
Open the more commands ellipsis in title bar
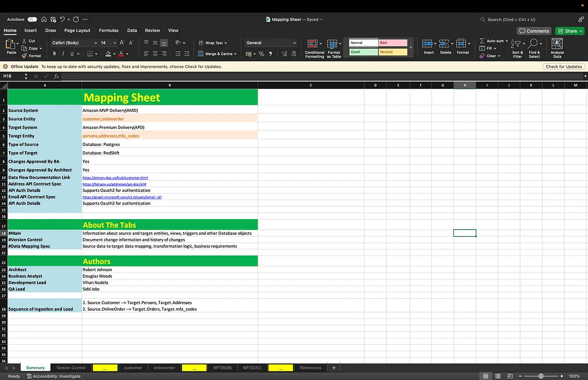click(85, 19)
